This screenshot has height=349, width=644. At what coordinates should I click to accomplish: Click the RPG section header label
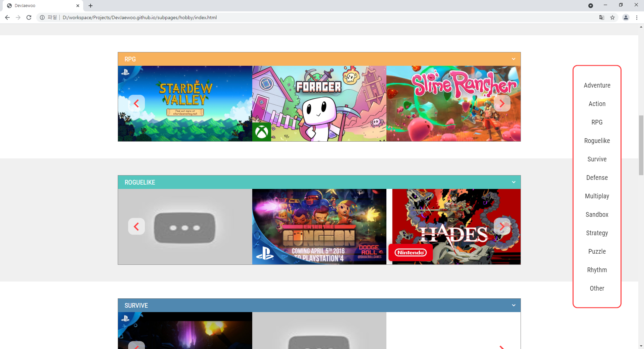coord(130,59)
